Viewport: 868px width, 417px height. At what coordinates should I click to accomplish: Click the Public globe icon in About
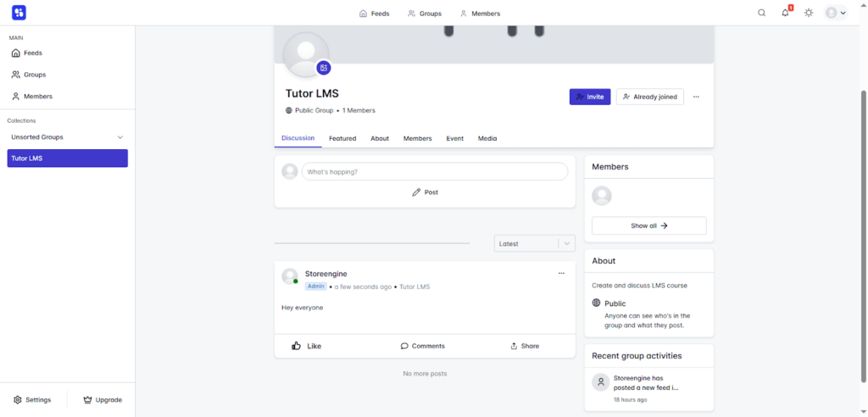(596, 303)
